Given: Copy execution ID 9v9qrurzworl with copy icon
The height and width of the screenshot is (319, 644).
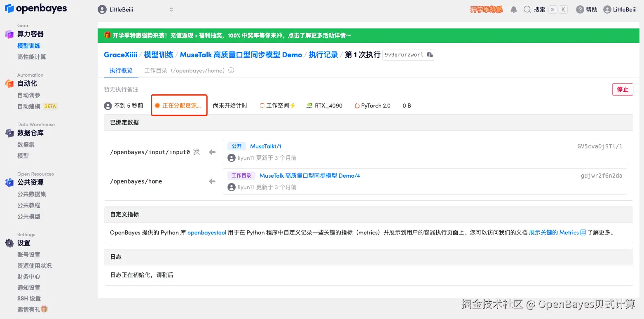Looking at the screenshot, I should 430,55.
